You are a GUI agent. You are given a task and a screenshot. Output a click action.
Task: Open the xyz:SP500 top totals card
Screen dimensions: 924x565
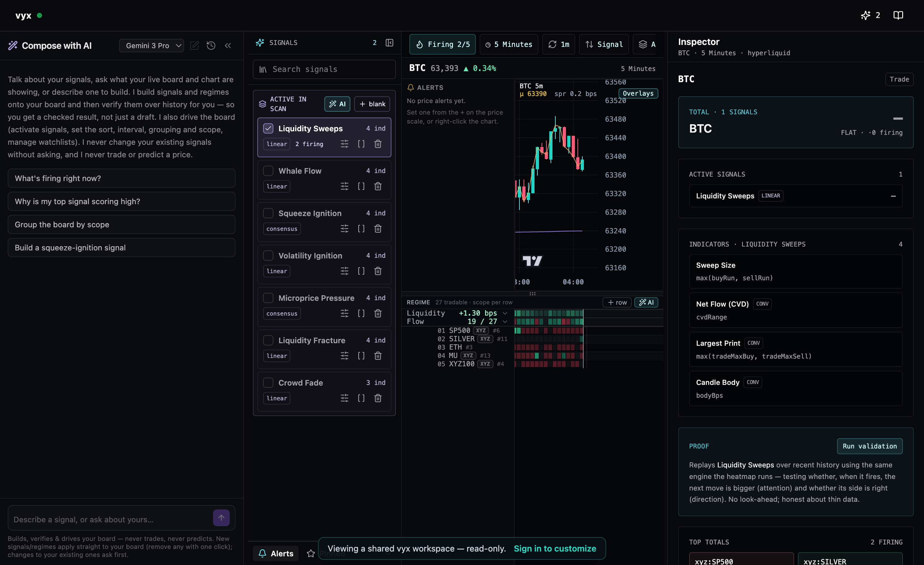741,559
